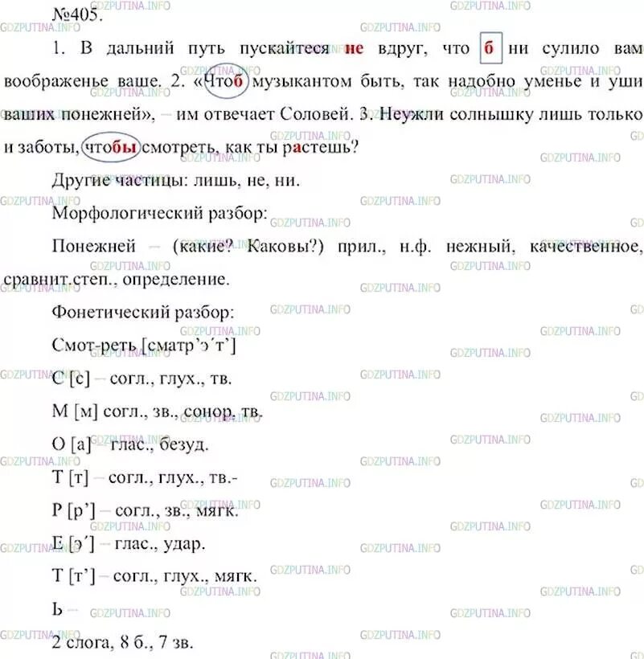Click the circled word 'Чтоб'

point(226,80)
